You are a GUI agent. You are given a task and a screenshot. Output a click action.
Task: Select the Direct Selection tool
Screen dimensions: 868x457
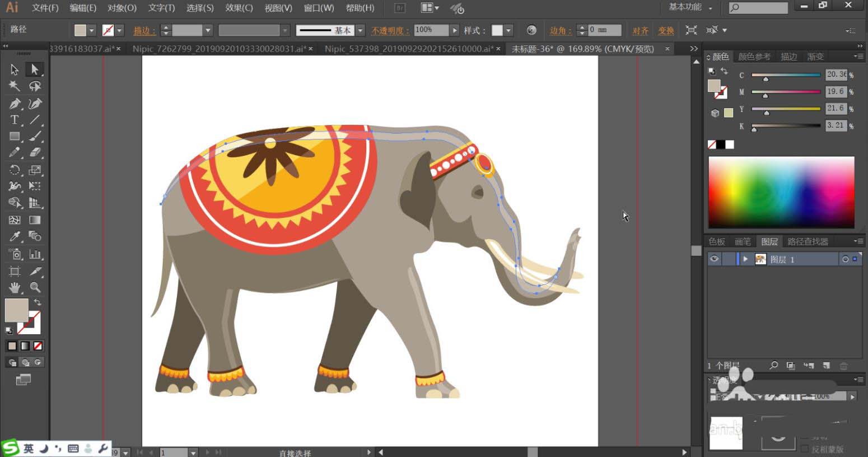(35, 69)
